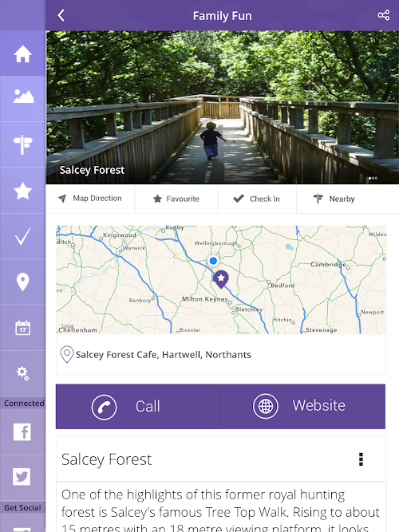
Task: Go back using the header arrow
Action: point(61,15)
